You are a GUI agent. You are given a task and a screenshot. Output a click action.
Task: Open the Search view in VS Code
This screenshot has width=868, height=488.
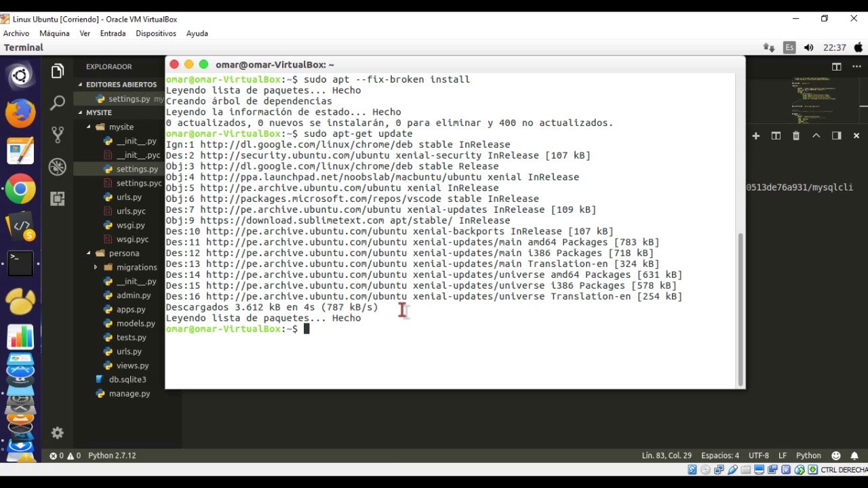click(x=58, y=102)
